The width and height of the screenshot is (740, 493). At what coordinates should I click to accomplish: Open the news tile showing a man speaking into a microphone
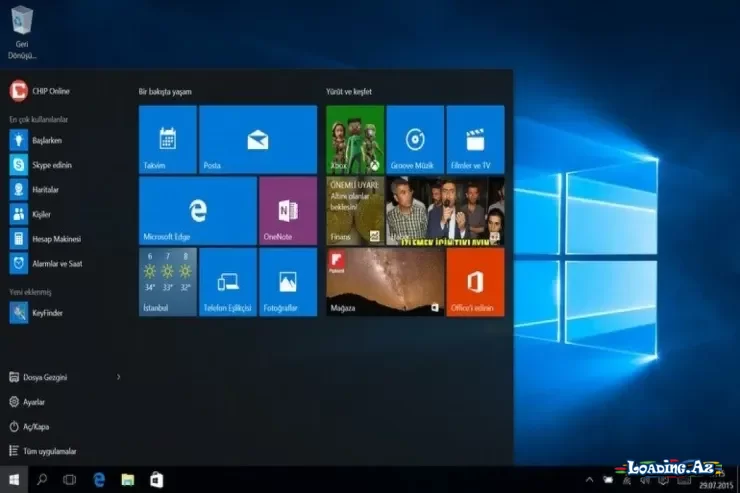coord(445,211)
